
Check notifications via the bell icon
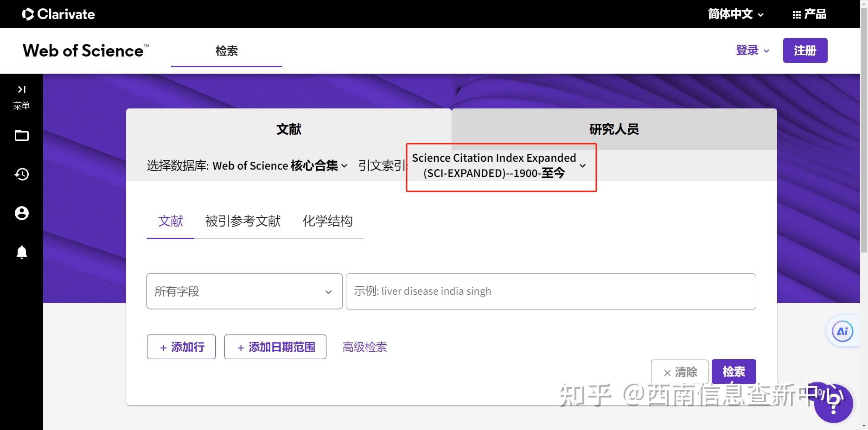(21, 252)
